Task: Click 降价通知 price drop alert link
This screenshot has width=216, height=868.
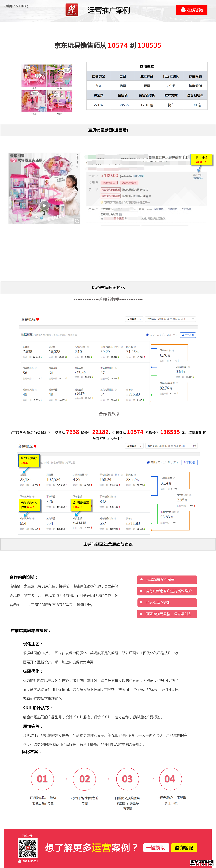Action: pos(138,176)
